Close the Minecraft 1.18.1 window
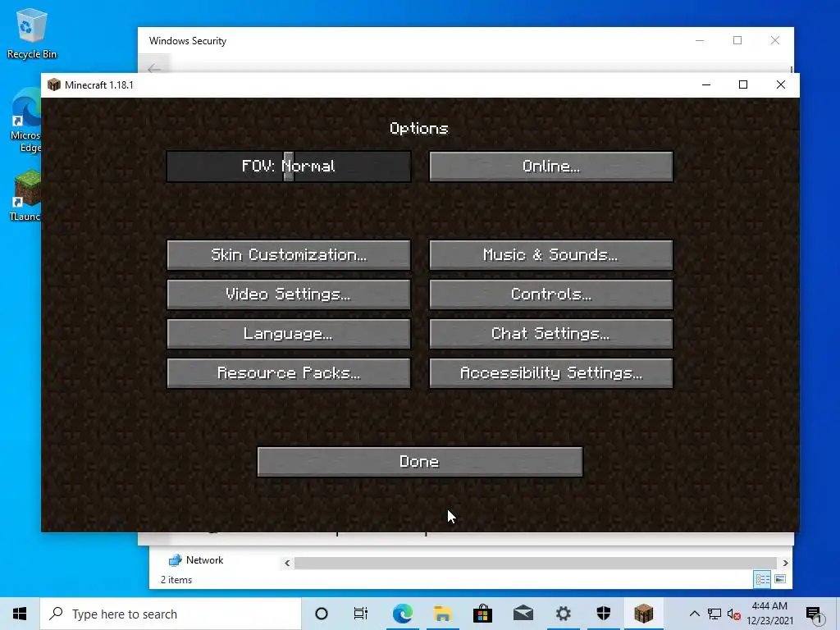840x630 pixels. 781,84
